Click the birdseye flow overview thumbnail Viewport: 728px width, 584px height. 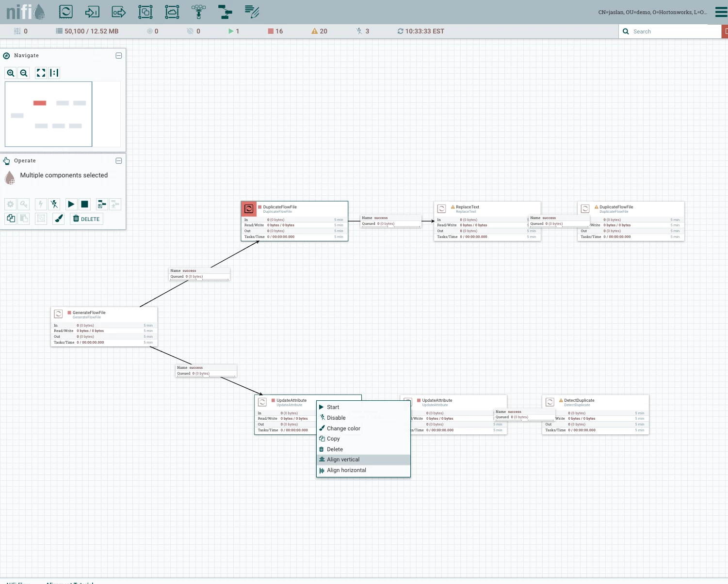pos(63,114)
